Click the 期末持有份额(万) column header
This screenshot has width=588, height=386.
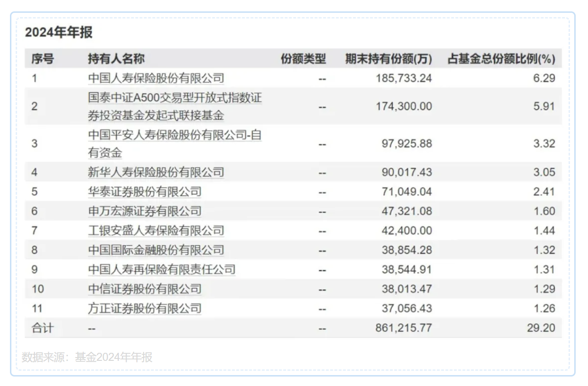389,59
